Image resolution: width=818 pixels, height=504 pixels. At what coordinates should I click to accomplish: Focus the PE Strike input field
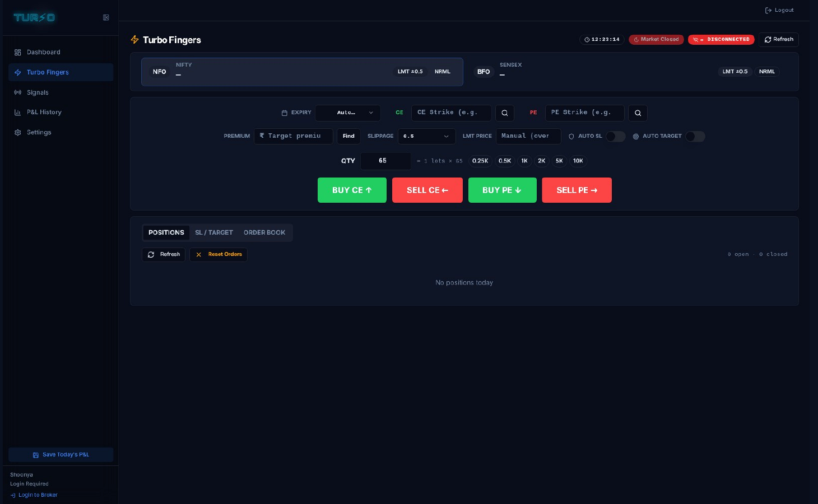(585, 113)
